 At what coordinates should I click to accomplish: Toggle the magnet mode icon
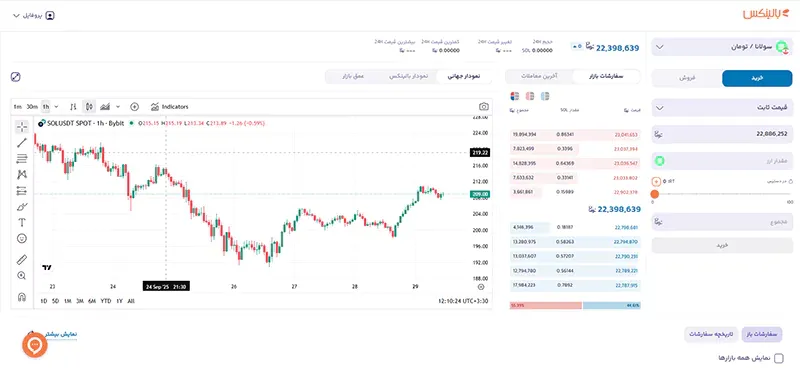[x=21, y=297]
